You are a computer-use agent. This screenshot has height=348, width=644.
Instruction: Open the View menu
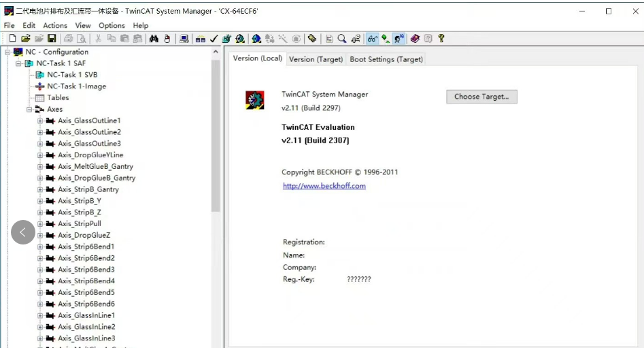point(82,25)
